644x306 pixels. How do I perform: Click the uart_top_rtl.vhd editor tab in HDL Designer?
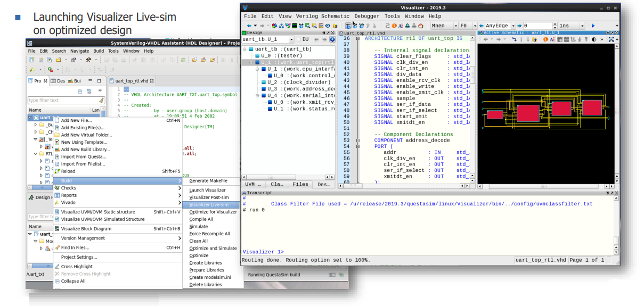click(x=133, y=81)
